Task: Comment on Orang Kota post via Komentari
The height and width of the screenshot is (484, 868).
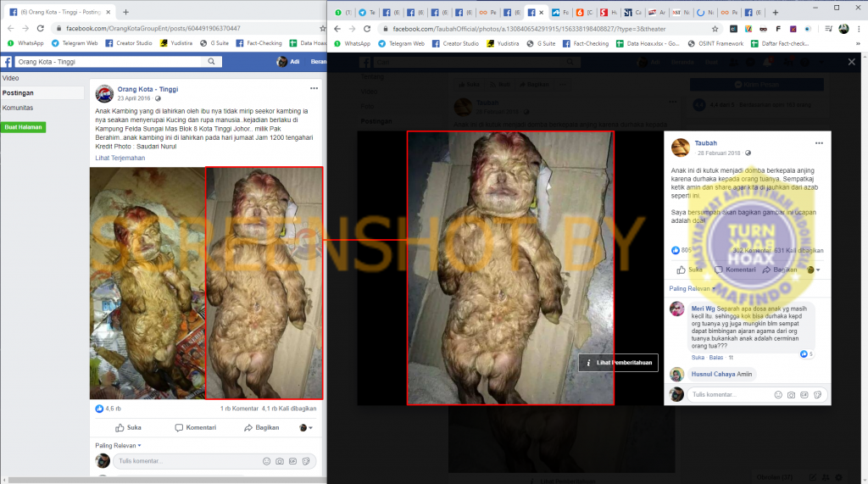Action: 196,427
